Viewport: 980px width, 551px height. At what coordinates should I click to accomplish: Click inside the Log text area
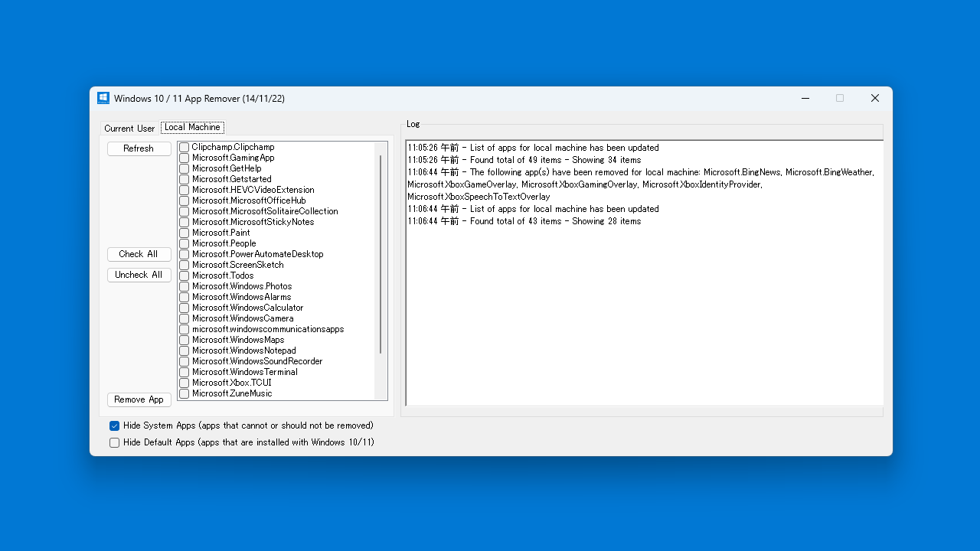pos(645,272)
